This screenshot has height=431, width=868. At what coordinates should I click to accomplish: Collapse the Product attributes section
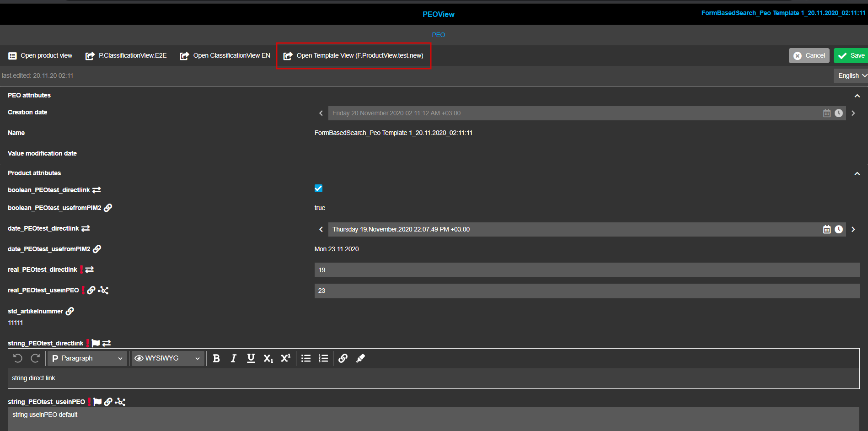[x=857, y=173]
